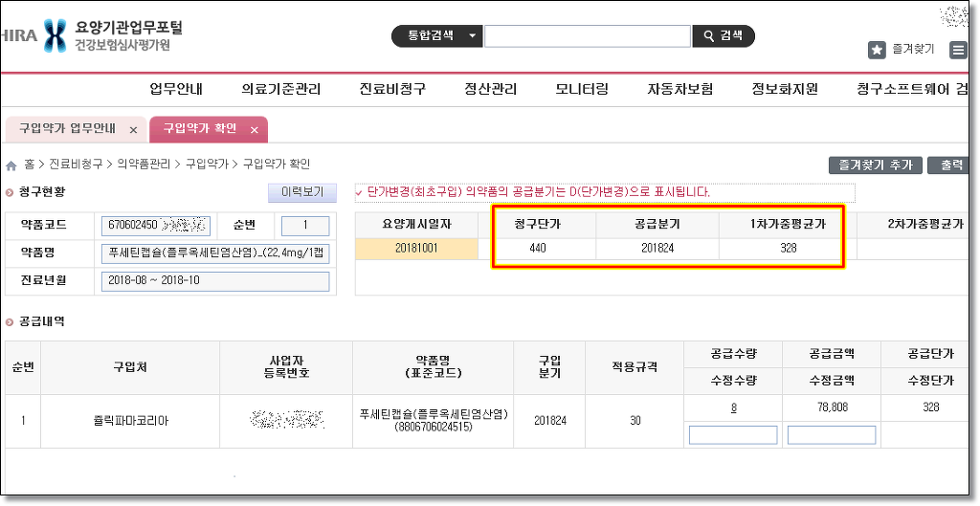Click the favorites star icon
The width and height of the screenshot is (980, 506).
876,50
